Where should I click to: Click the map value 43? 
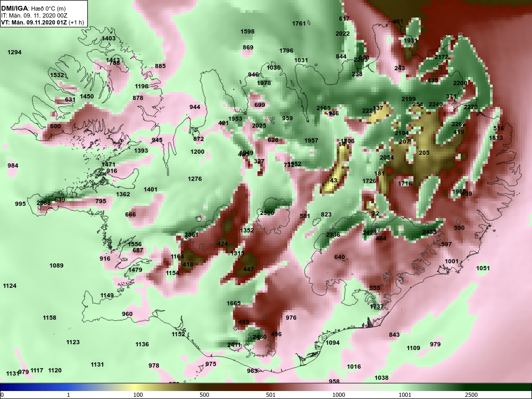(334, 180)
